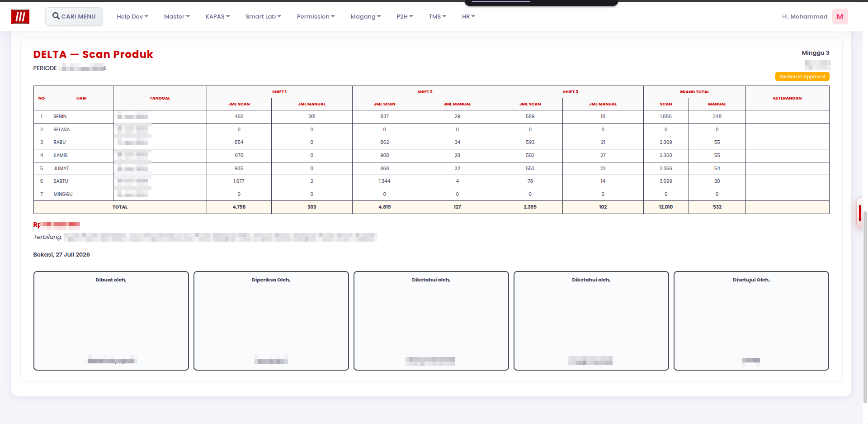Click the Minggu 3 label

pos(816,53)
